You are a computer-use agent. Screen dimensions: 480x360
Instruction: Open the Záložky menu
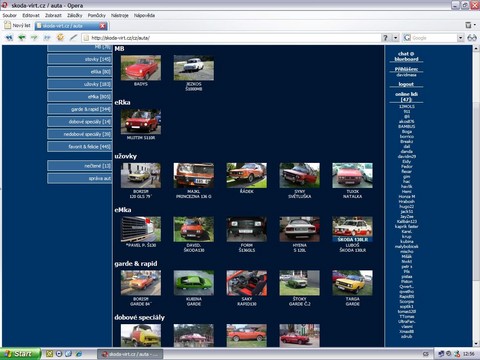point(75,15)
